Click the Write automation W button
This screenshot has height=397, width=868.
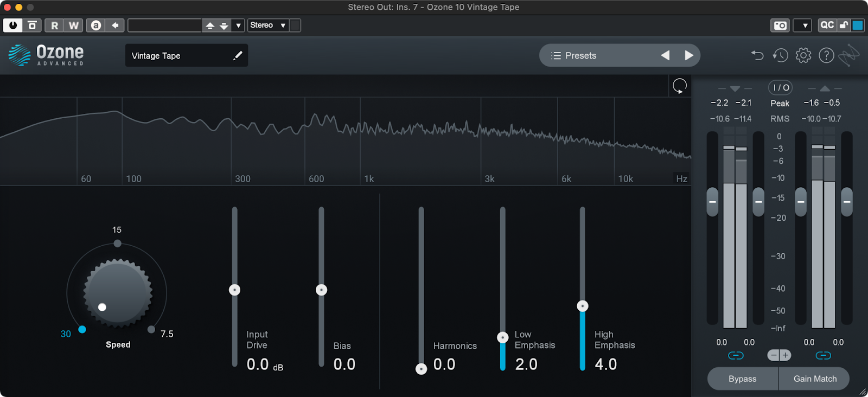[x=73, y=25]
